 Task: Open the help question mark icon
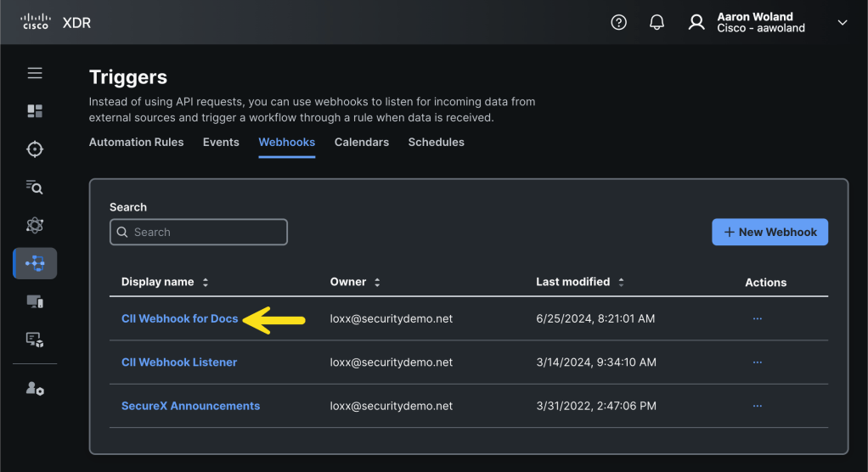tap(618, 22)
